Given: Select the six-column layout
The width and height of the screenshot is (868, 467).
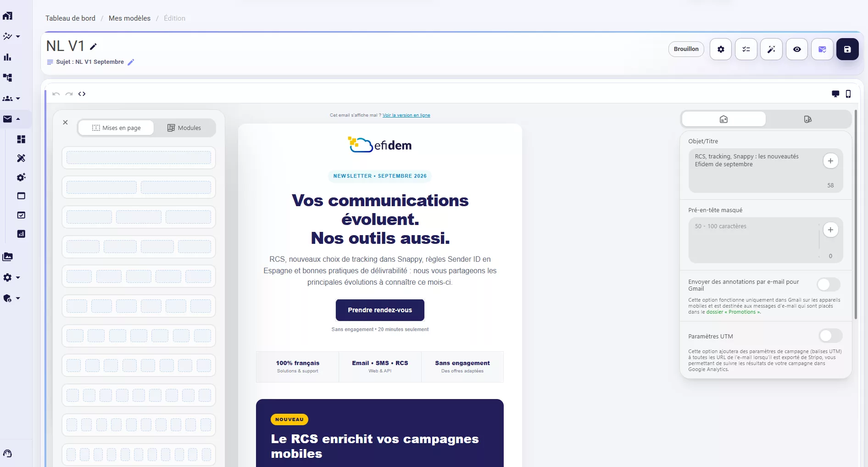Looking at the screenshot, I should [139, 306].
